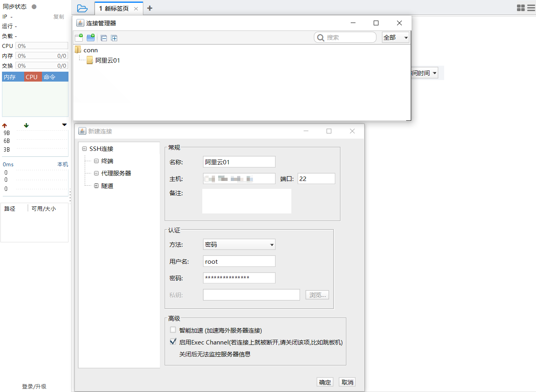Viewport: 536px width, 392px height.
Task: Create new folder in 连接管理器 toolbar
Action: coord(91,38)
